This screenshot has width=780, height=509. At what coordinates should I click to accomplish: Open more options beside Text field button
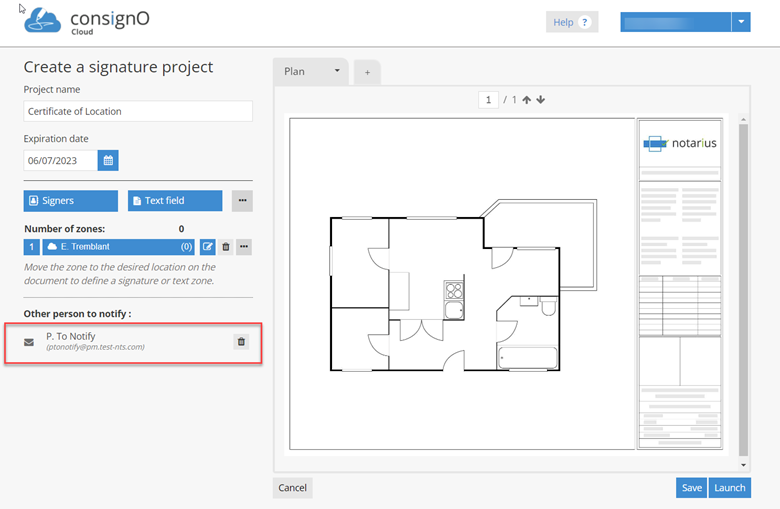[x=242, y=201]
